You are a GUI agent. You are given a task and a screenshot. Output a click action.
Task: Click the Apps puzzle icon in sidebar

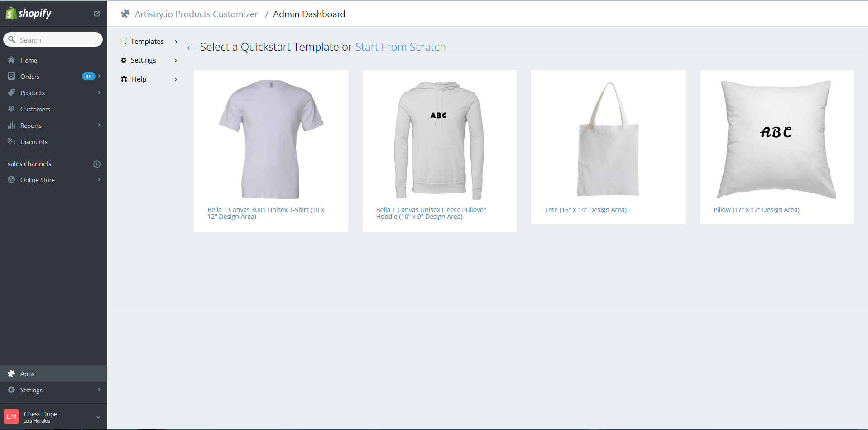tap(11, 374)
